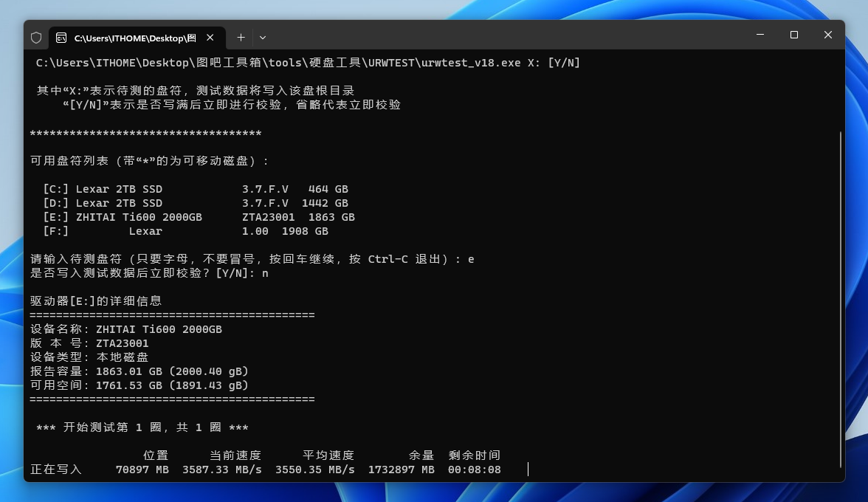Select the C:\Users\ITHOME\Desktop tab
868x502 pixels.
point(134,38)
